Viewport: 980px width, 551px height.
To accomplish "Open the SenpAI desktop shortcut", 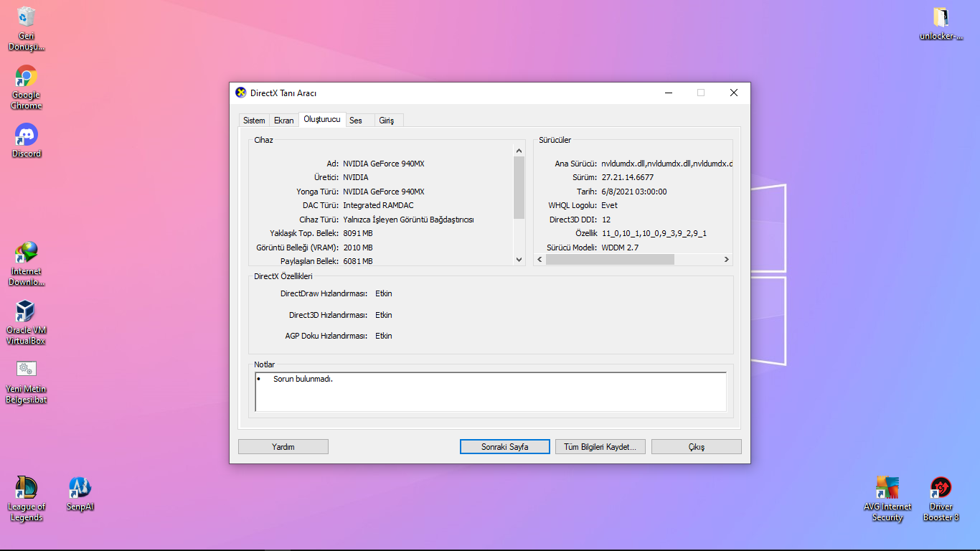I will pos(80,494).
